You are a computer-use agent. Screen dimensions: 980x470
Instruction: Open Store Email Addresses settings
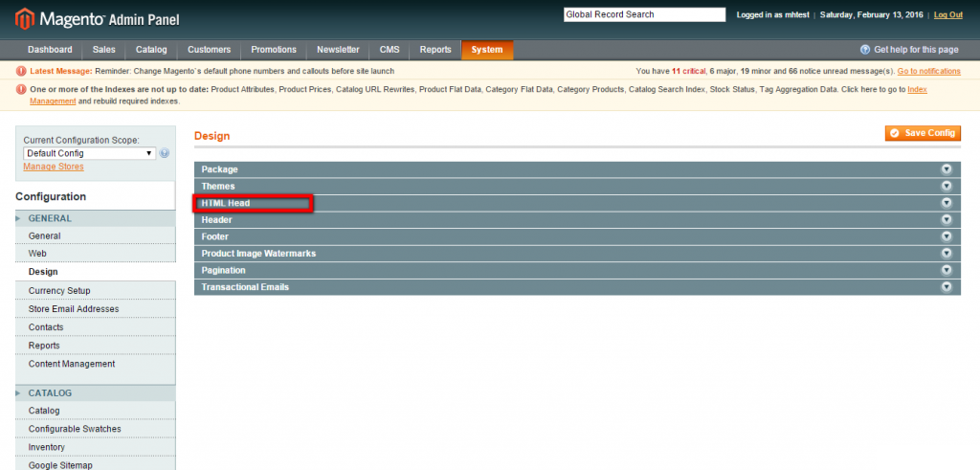pyautogui.click(x=96, y=309)
